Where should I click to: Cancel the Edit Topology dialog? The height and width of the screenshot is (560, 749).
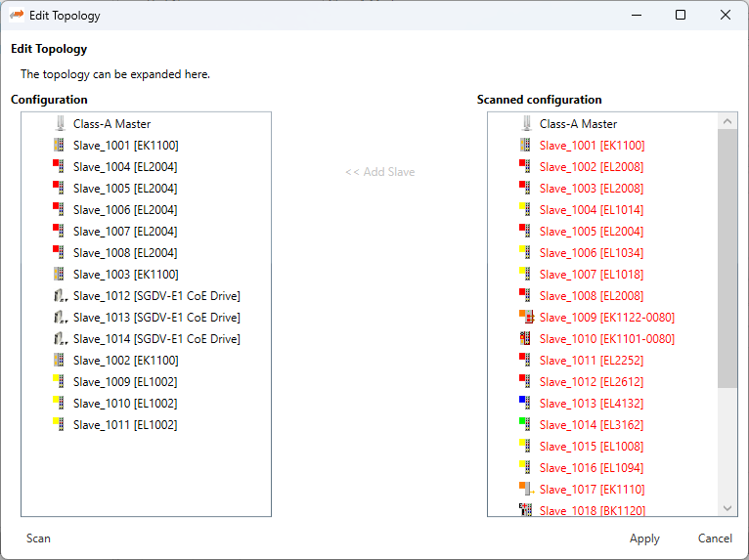click(715, 538)
